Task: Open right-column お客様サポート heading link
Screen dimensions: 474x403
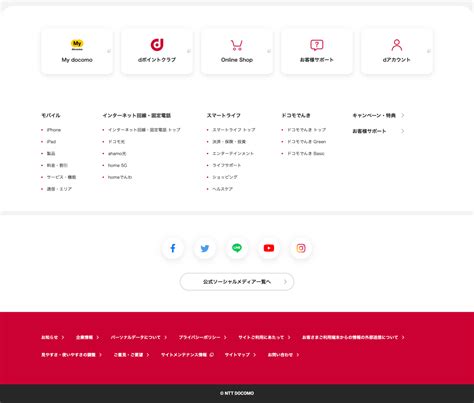Action: pyautogui.click(x=369, y=131)
